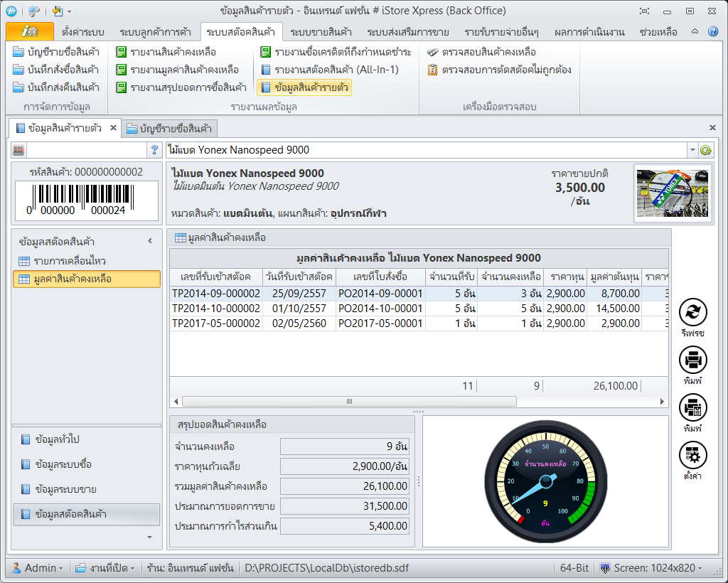Switch to the บัญชีรายชื่อสินค้า document tab

(x=169, y=129)
